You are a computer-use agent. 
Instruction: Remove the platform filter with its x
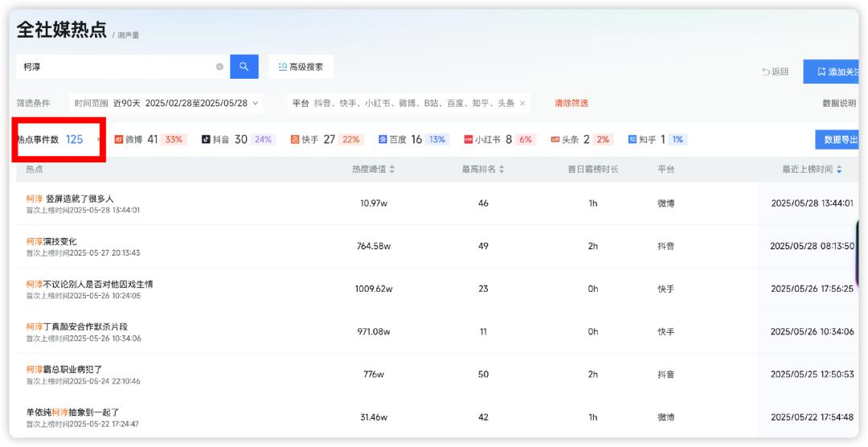pyautogui.click(x=522, y=103)
